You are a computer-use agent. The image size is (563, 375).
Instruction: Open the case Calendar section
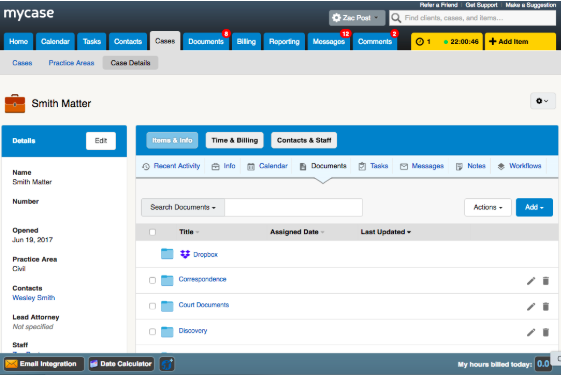click(267, 166)
